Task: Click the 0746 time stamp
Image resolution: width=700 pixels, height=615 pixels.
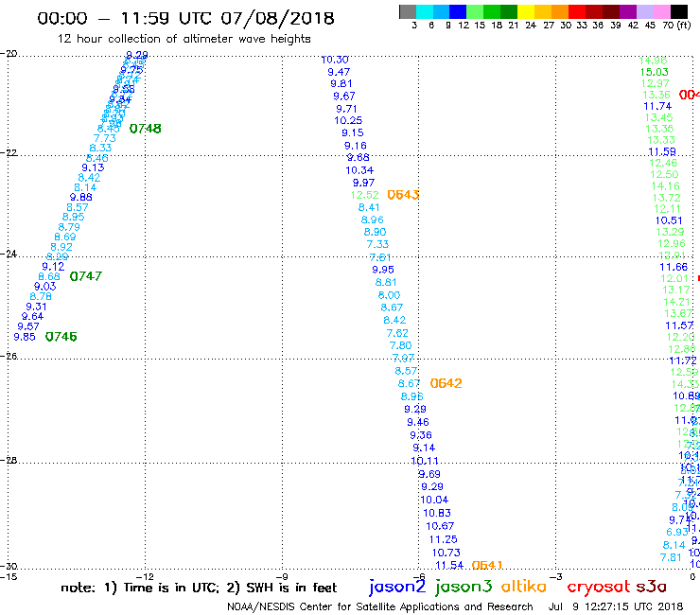Action: point(61,336)
